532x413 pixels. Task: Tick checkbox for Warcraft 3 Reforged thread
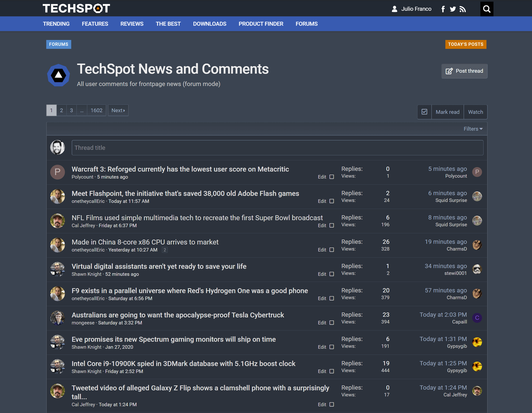(x=332, y=177)
